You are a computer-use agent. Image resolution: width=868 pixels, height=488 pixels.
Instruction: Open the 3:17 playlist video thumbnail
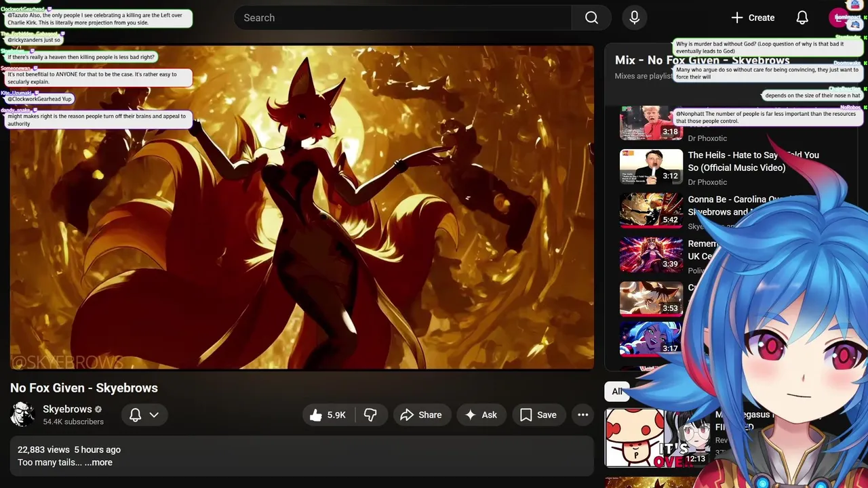[x=651, y=339]
